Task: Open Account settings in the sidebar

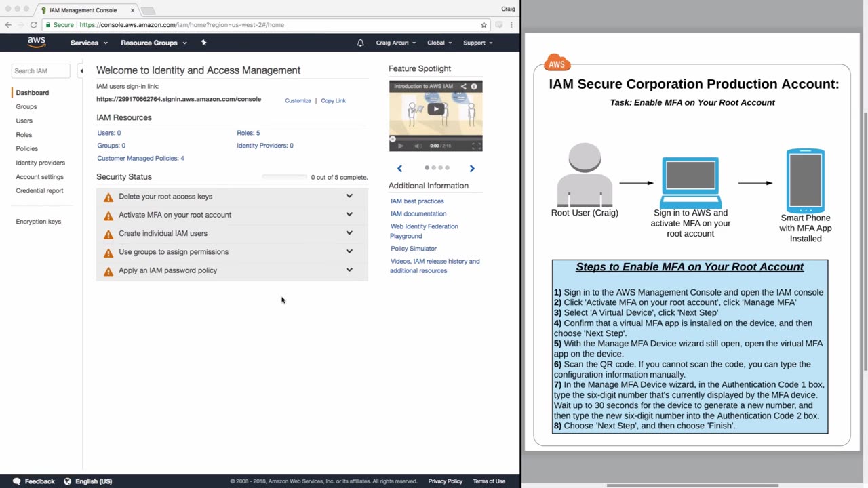Action: tap(40, 177)
